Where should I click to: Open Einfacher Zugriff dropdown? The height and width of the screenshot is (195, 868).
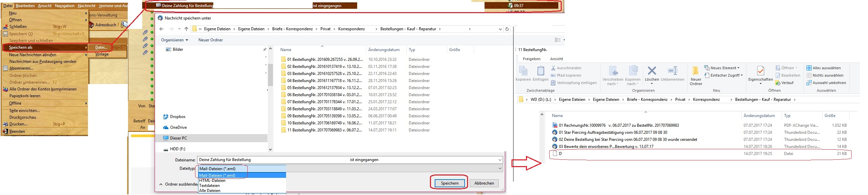(723, 75)
